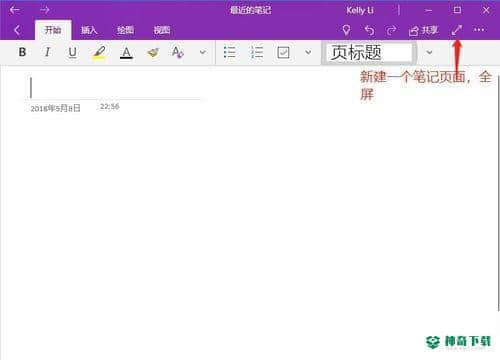Open the 视图 tab

[162, 30]
